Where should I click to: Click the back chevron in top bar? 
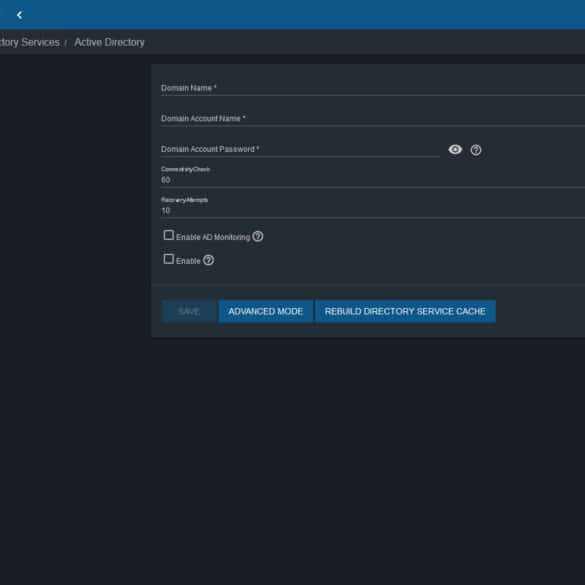coord(19,15)
